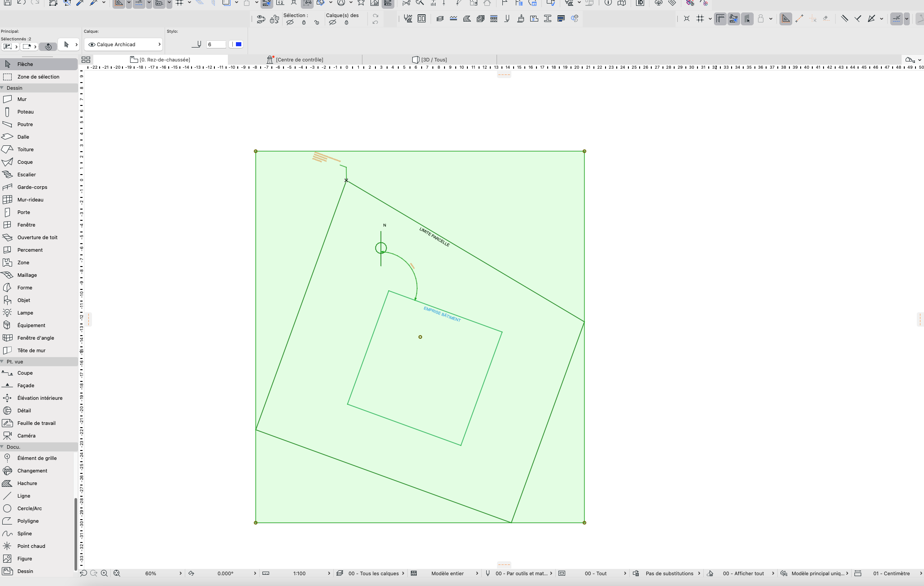Click the Flèche arrow tool
The width and height of the screenshot is (924, 586).
point(39,64)
